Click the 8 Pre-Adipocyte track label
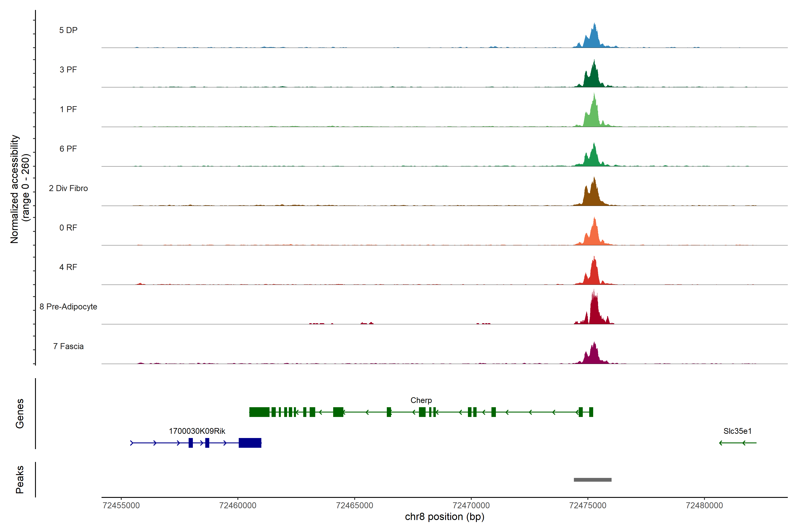Viewport: 798px width, 532px height. coord(68,306)
